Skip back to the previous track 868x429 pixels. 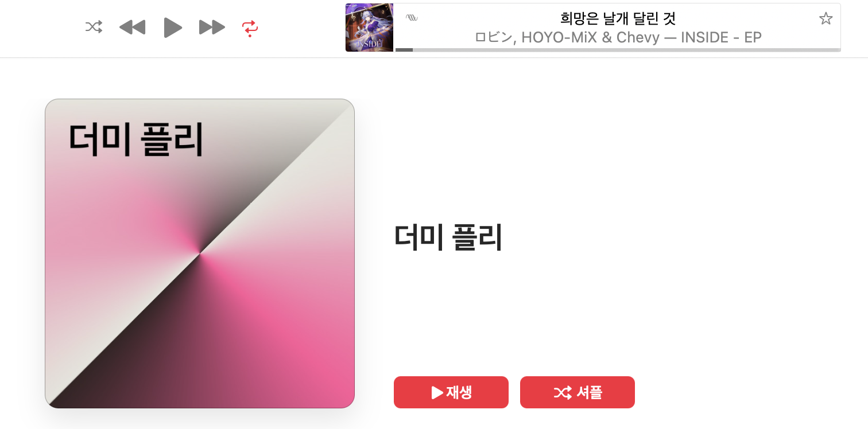(133, 27)
